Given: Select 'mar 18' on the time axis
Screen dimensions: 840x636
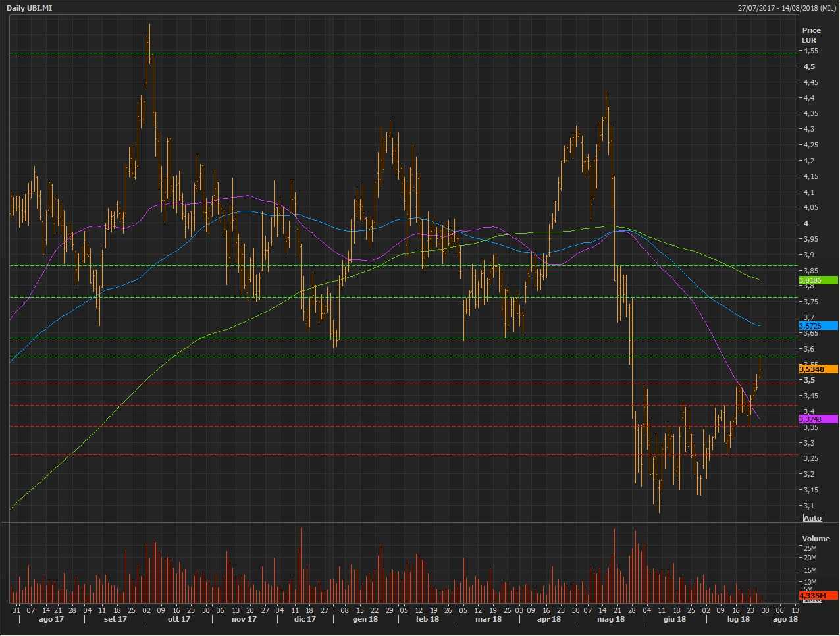Looking at the screenshot, I should 488,620.
